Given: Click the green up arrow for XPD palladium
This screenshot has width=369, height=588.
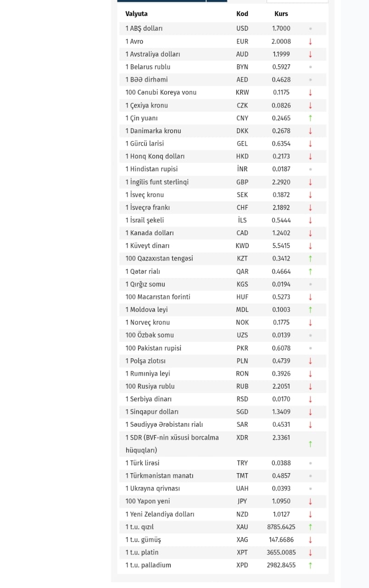Looking at the screenshot, I should point(310,565).
